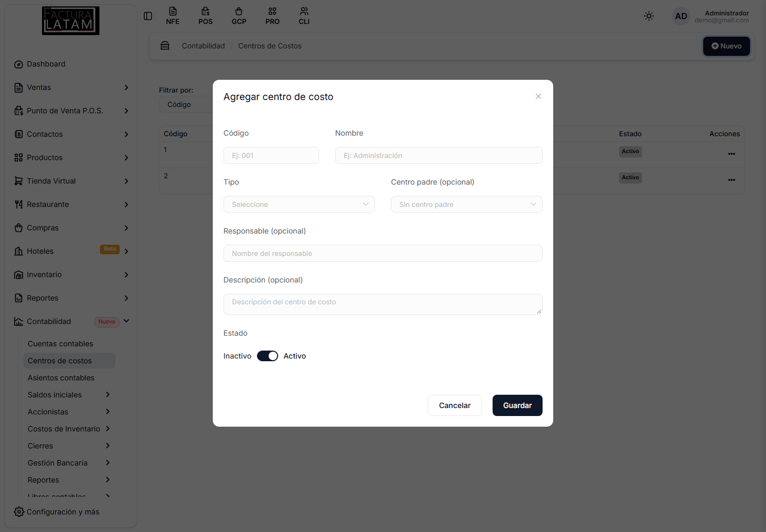The image size is (766, 532).
Task: Click the Tienda Virtual cart icon
Action: click(x=19, y=181)
